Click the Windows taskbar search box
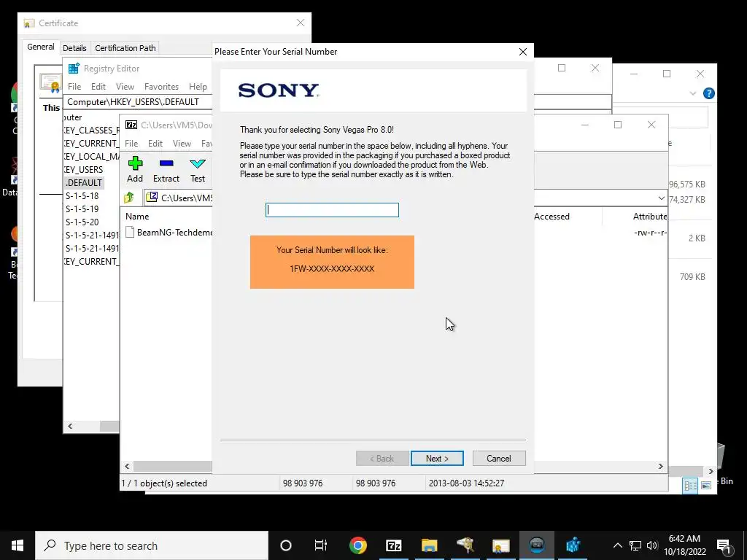Viewport: 747px width, 560px height. point(152,545)
